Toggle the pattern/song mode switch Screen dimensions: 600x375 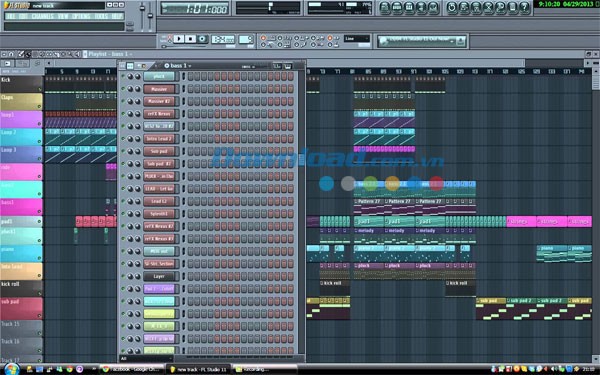click(170, 39)
